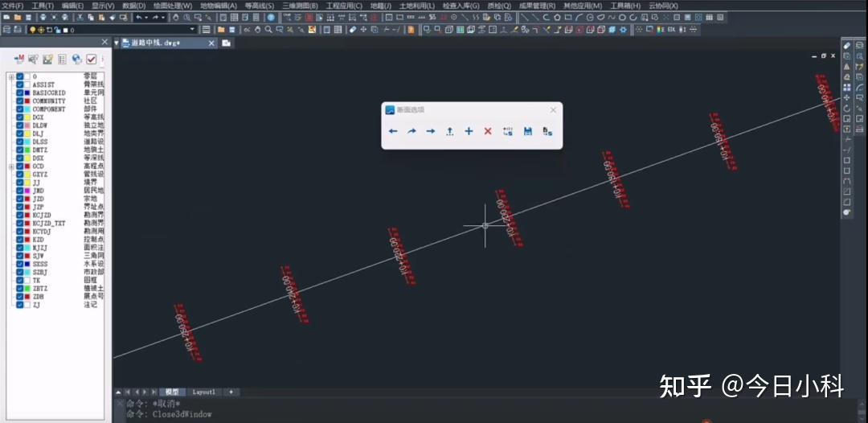
Task: Click the blue floppy save icon in the 断面选项 dialog
Action: click(x=527, y=131)
